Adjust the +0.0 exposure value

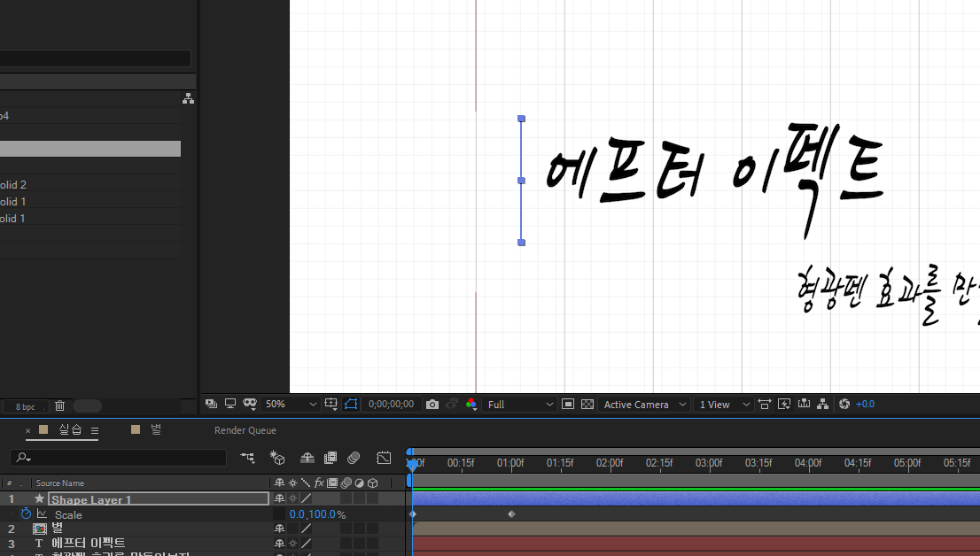tap(865, 405)
